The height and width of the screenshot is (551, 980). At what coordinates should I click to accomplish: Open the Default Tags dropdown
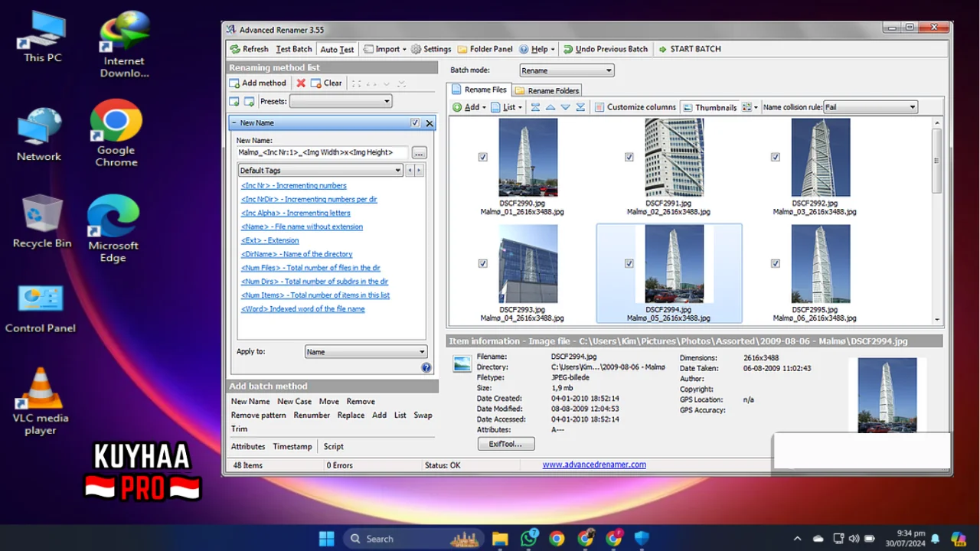point(320,171)
